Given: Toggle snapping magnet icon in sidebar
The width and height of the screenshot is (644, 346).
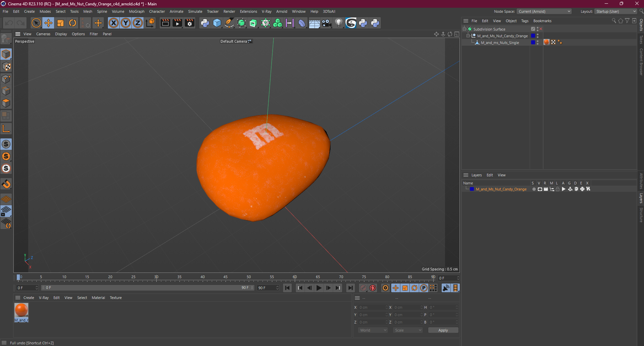Looking at the screenshot, I should tap(6, 184).
